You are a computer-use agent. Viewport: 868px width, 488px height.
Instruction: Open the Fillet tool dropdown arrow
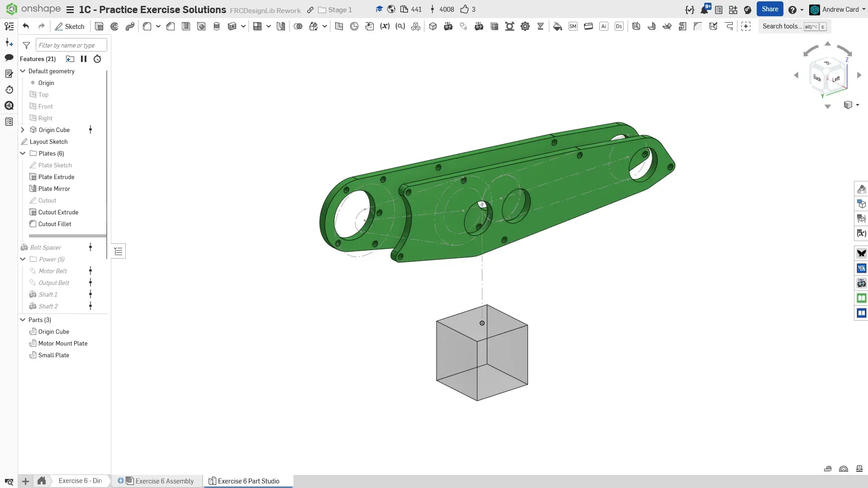(x=158, y=26)
